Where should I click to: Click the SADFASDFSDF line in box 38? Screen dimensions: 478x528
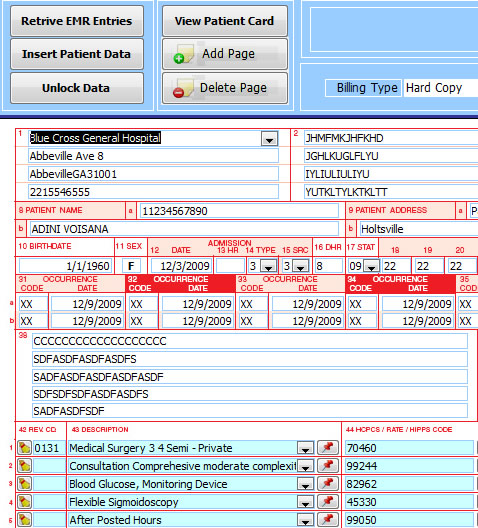click(x=250, y=411)
